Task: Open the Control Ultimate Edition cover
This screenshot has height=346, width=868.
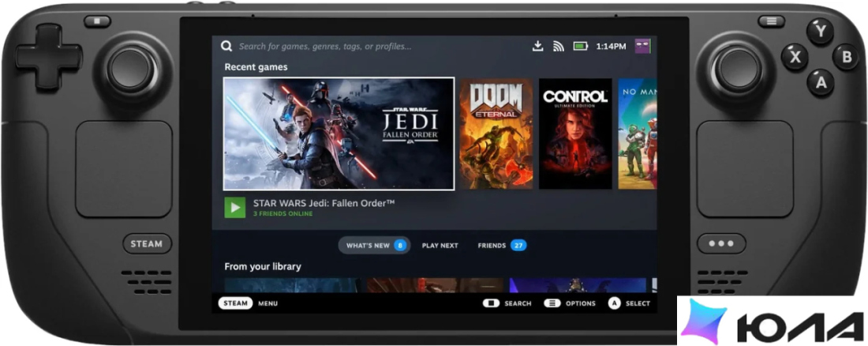Action: 575,134
